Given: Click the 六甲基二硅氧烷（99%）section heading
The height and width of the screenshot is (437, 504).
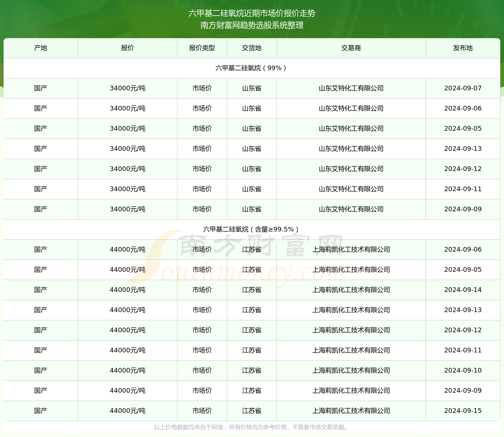Looking at the screenshot, I should pyautogui.click(x=252, y=68).
